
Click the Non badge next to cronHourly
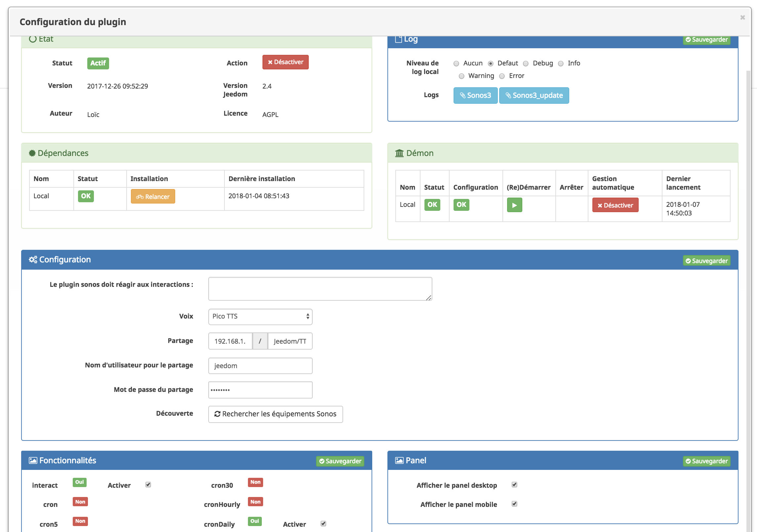pyautogui.click(x=256, y=502)
